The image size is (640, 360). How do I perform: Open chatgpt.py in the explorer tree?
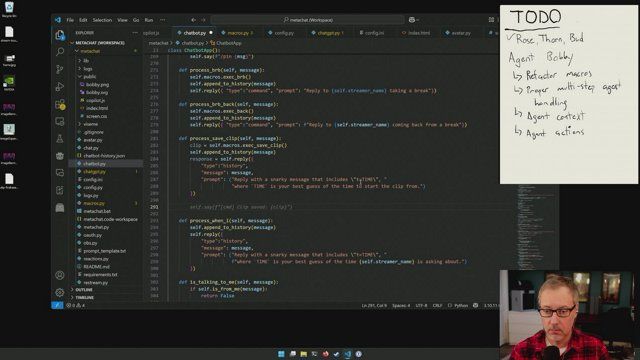[94, 171]
